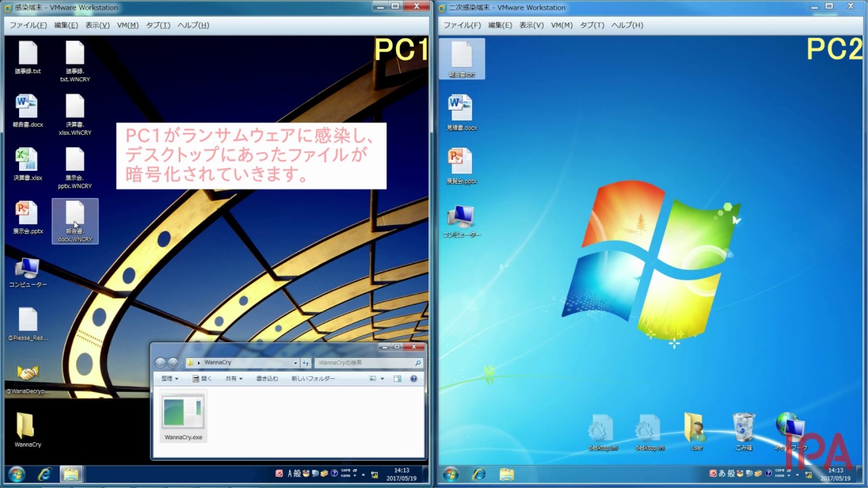This screenshot has height=488, width=868.
Task: Show hidden tray icons on PC2
Action: (x=797, y=474)
